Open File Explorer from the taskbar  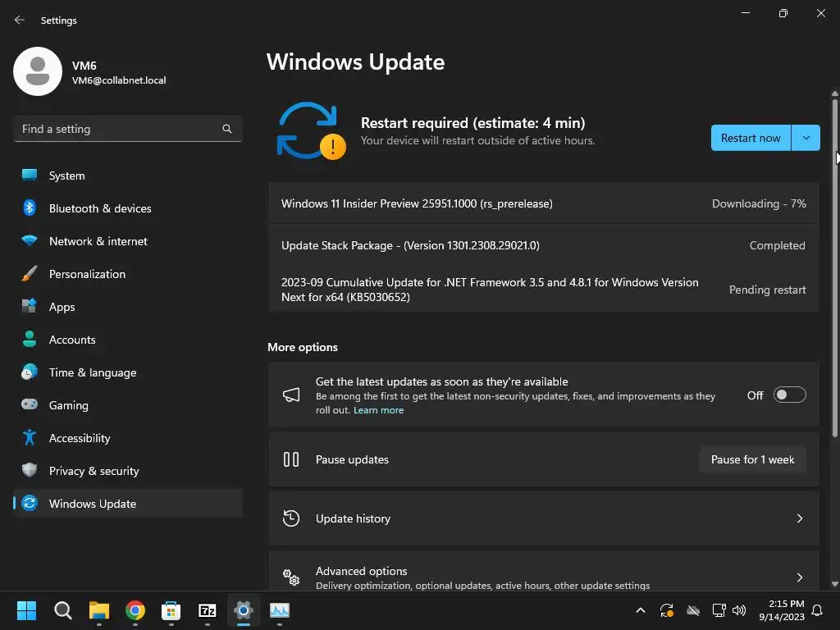99,610
